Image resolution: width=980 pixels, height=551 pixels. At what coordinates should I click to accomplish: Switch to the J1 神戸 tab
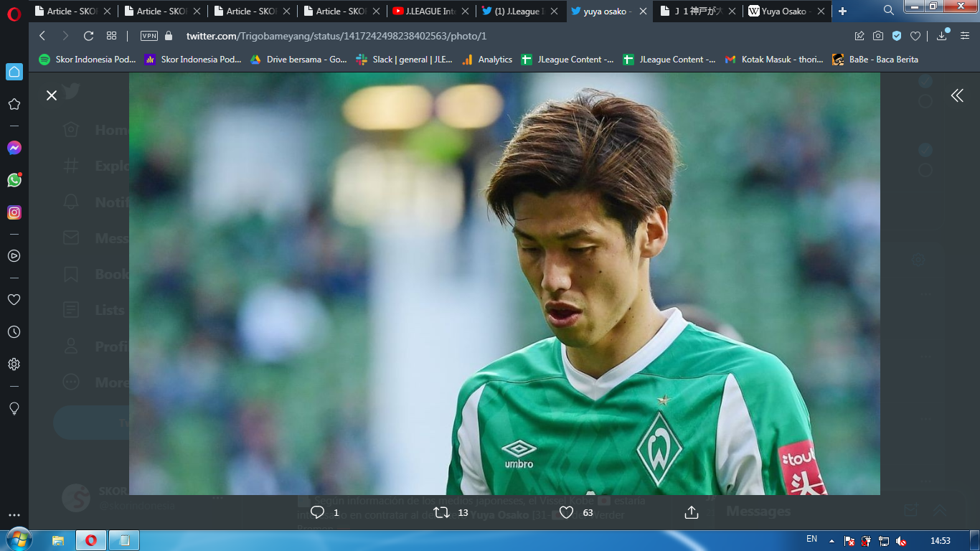coord(698,11)
